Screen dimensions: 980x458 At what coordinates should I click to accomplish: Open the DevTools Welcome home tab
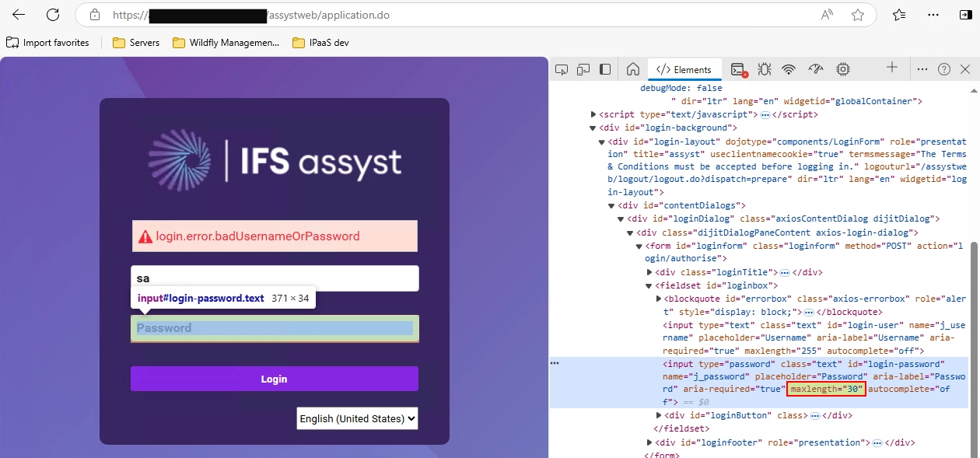pos(633,69)
